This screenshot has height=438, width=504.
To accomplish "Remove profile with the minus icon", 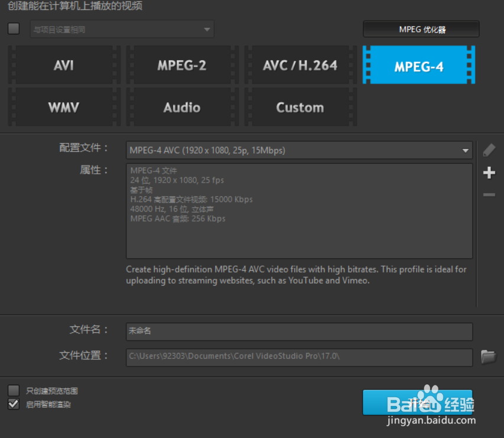I will coord(489,194).
